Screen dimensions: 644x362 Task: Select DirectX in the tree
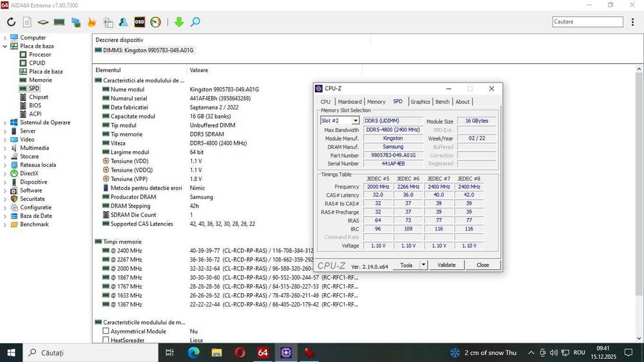tap(29, 173)
